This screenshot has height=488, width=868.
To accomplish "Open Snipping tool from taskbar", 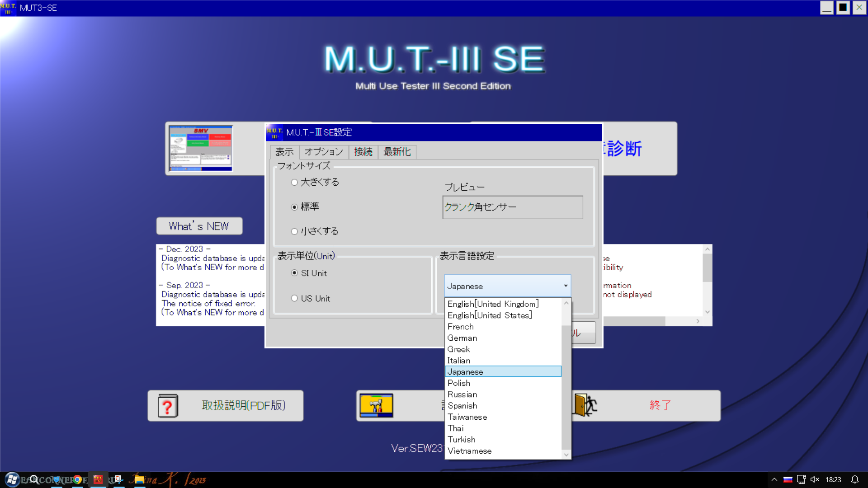I will click(118, 479).
